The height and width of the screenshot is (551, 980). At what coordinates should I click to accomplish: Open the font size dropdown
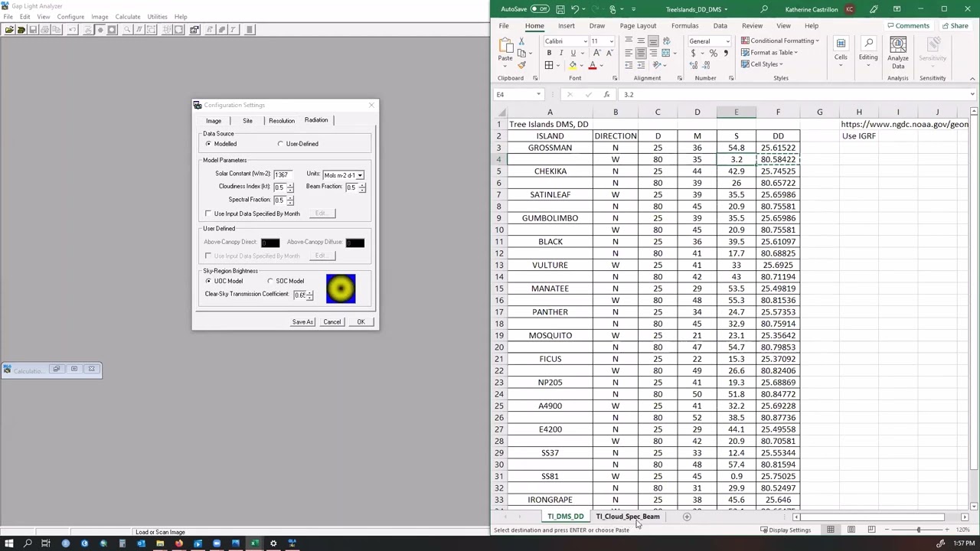[611, 41]
